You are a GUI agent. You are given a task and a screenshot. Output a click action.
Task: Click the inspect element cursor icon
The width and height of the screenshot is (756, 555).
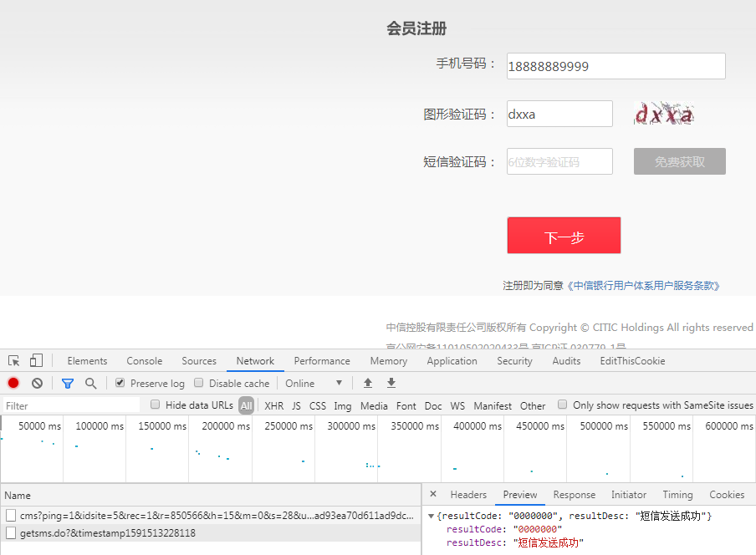click(x=13, y=360)
